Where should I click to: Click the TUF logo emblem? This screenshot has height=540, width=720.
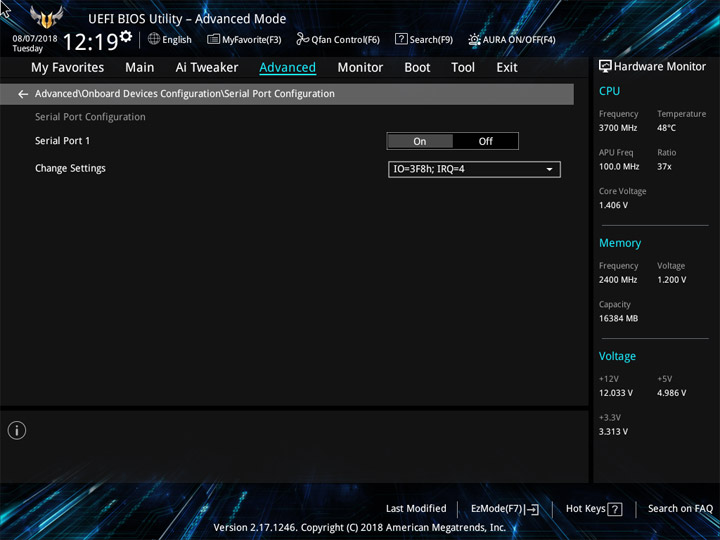tap(46, 17)
